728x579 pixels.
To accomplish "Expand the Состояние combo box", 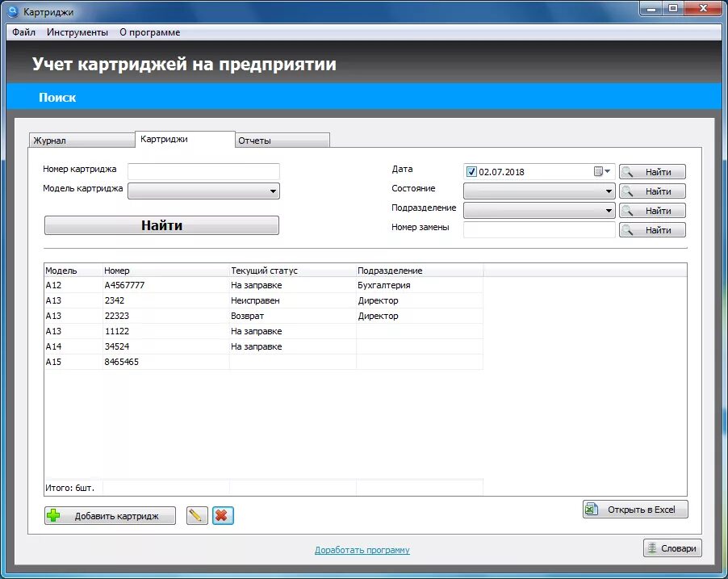I will click(609, 191).
